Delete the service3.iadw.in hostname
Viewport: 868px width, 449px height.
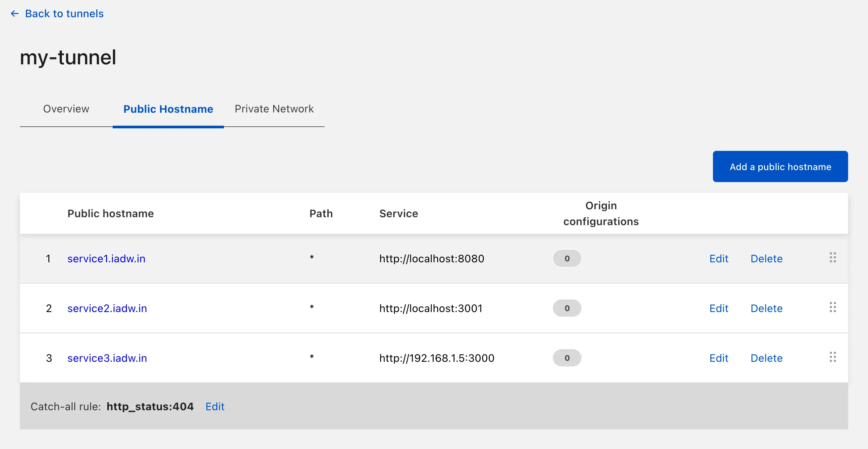pyautogui.click(x=766, y=358)
